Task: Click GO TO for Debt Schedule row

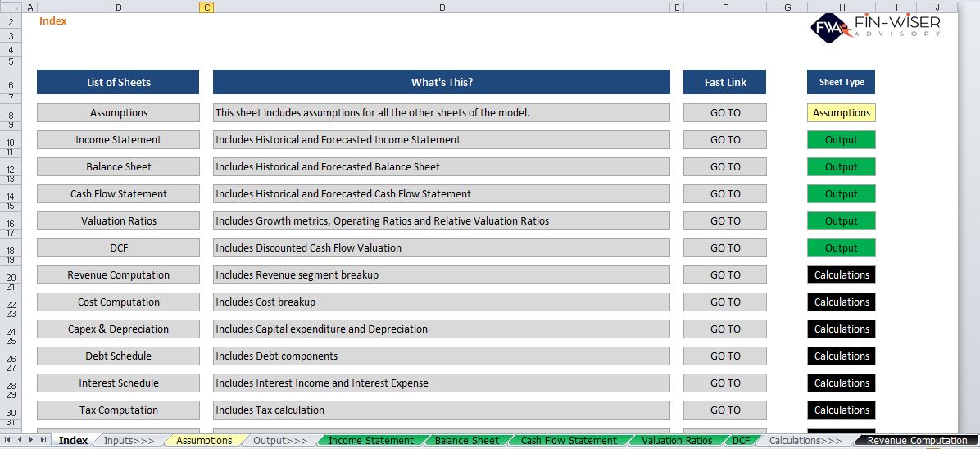Action: point(725,356)
